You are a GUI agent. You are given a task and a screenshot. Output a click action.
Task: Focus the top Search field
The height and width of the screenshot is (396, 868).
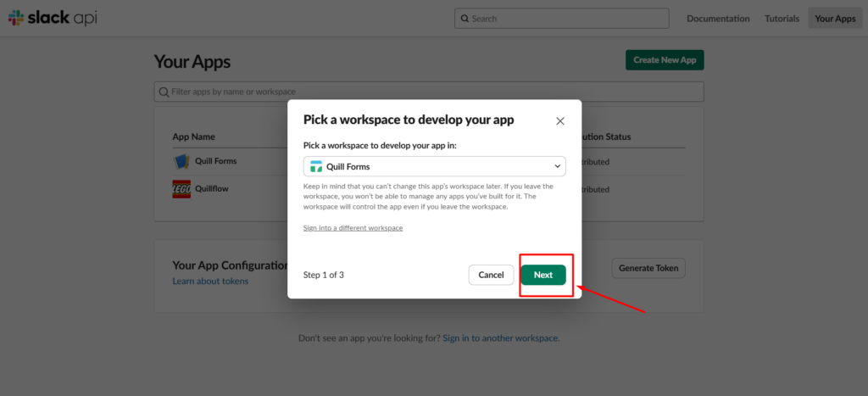pyautogui.click(x=561, y=19)
